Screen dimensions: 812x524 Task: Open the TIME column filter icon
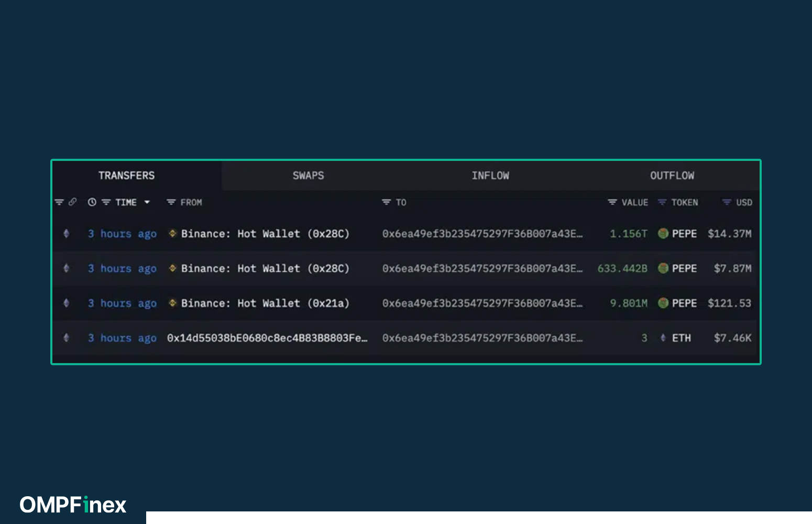(106, 202)
